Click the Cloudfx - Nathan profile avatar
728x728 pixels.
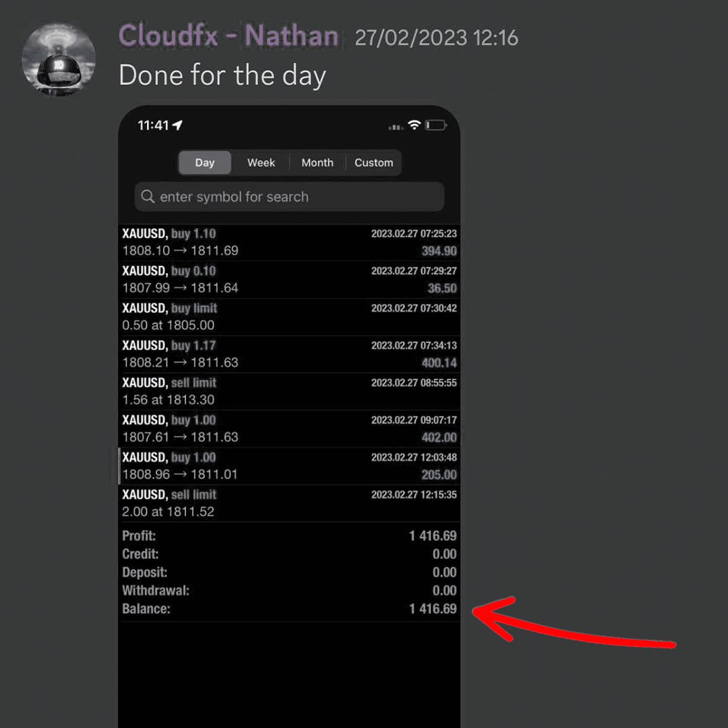(59, 59)
